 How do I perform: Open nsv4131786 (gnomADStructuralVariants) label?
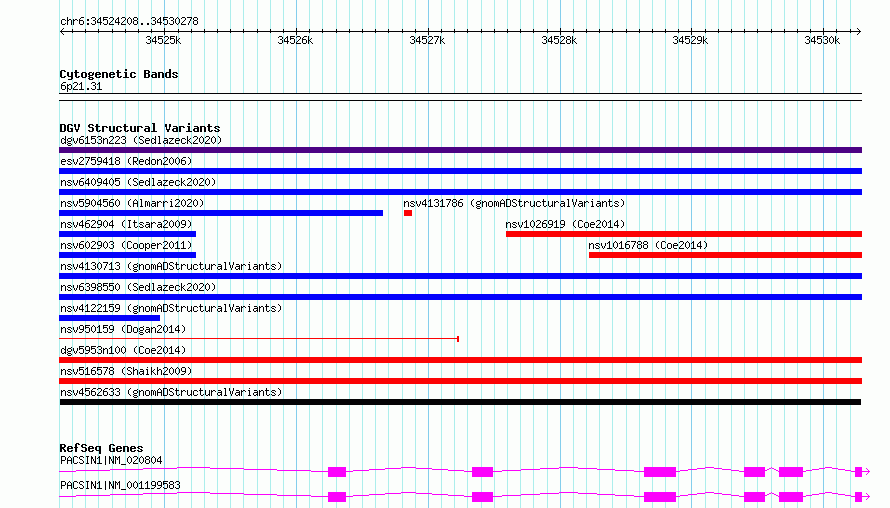click(x=514, y=203)
